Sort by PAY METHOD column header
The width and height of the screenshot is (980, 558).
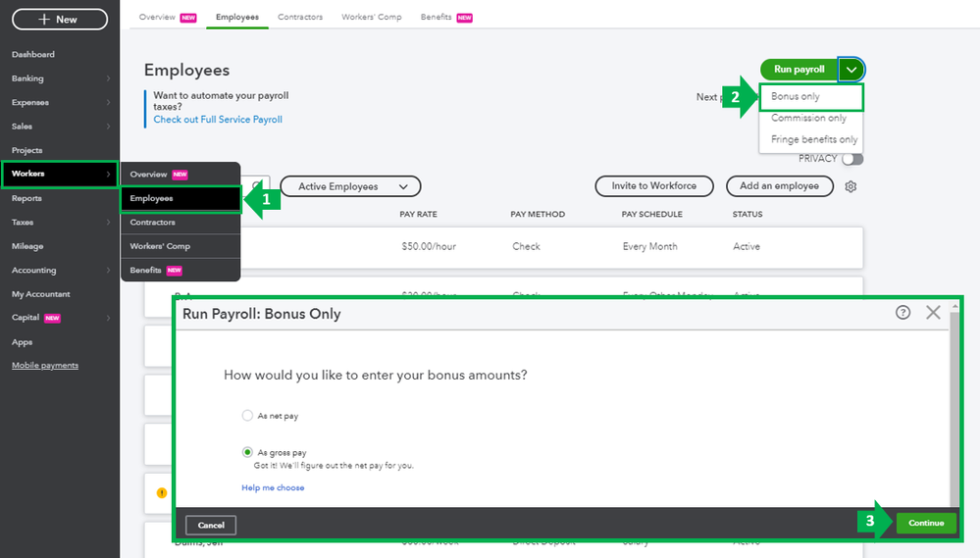click(x=538, y=215)
